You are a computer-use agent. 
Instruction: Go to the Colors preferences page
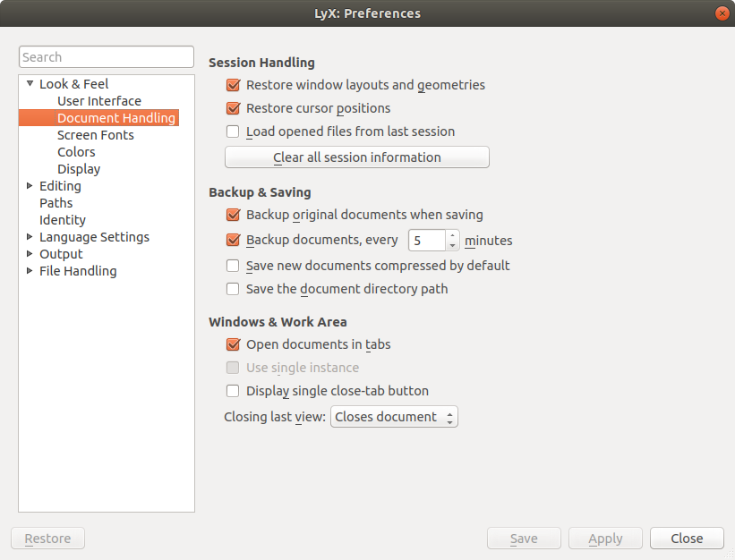point(76,152)
